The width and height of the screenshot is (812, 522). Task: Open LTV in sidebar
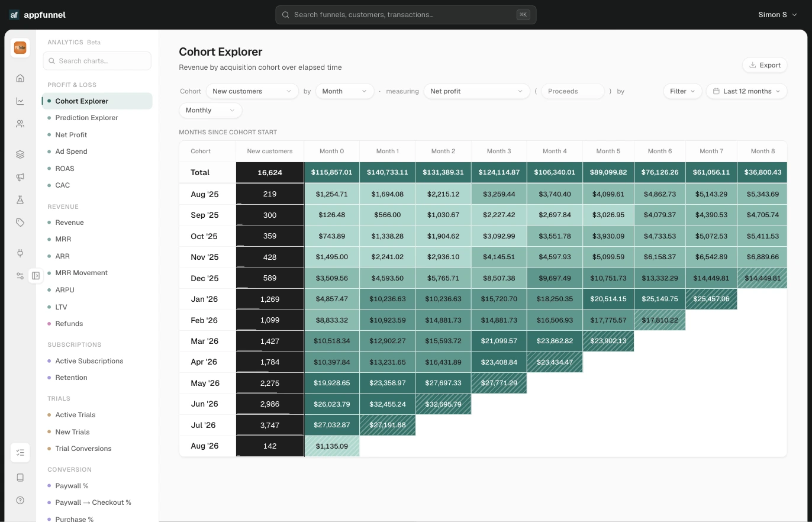(x=97, y=307)
